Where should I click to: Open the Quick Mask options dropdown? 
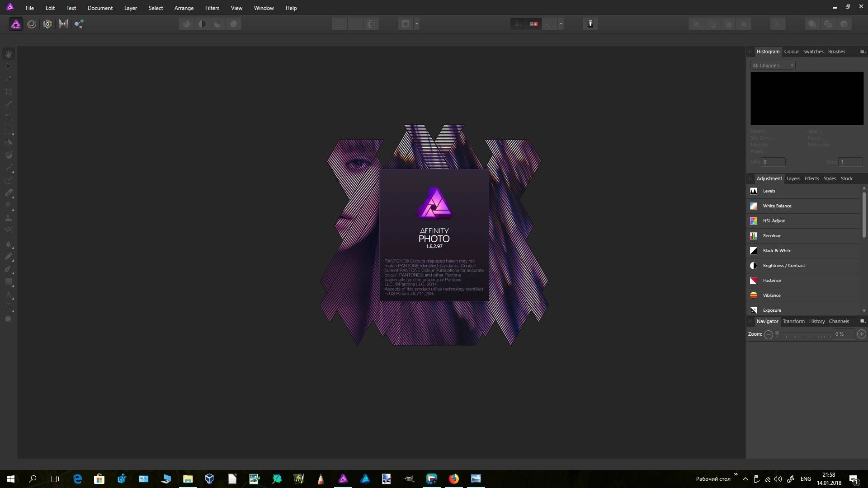coord(417,24)
